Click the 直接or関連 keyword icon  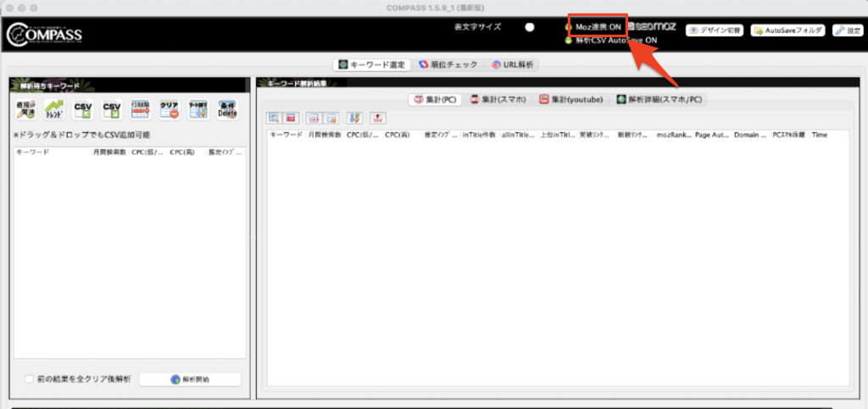[x=25, y=109]
